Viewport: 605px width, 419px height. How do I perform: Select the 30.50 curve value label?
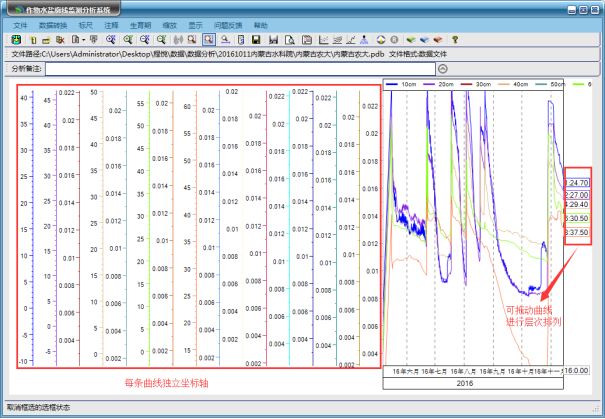pyautogui.click(x=577, y=218)
